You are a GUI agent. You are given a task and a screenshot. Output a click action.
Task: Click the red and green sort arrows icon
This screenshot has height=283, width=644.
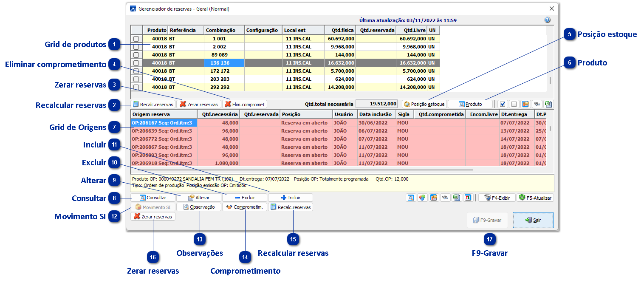click(467, 198)
